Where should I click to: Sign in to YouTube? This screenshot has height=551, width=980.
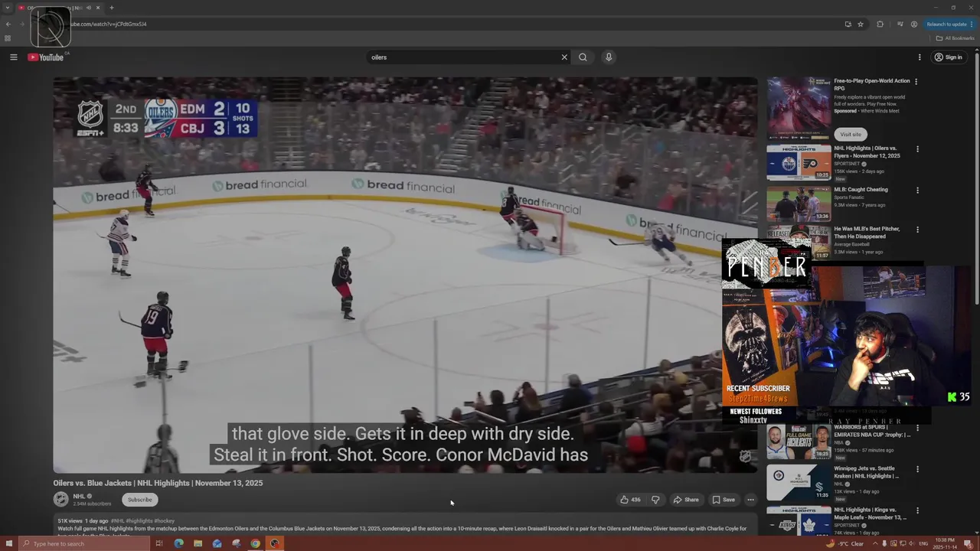click(x=948, y=57)
